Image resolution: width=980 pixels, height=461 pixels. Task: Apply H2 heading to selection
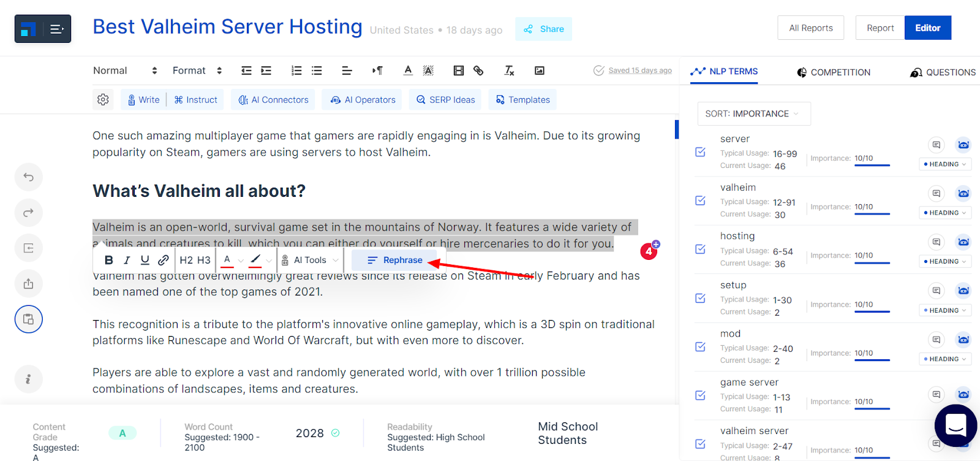click(x=186, y=260)
